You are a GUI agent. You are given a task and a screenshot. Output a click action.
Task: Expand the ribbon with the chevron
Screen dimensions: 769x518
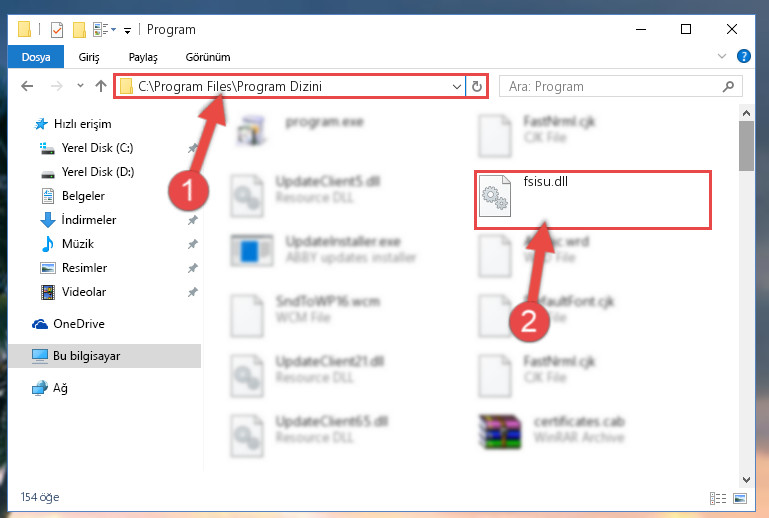tap(721, 56)
